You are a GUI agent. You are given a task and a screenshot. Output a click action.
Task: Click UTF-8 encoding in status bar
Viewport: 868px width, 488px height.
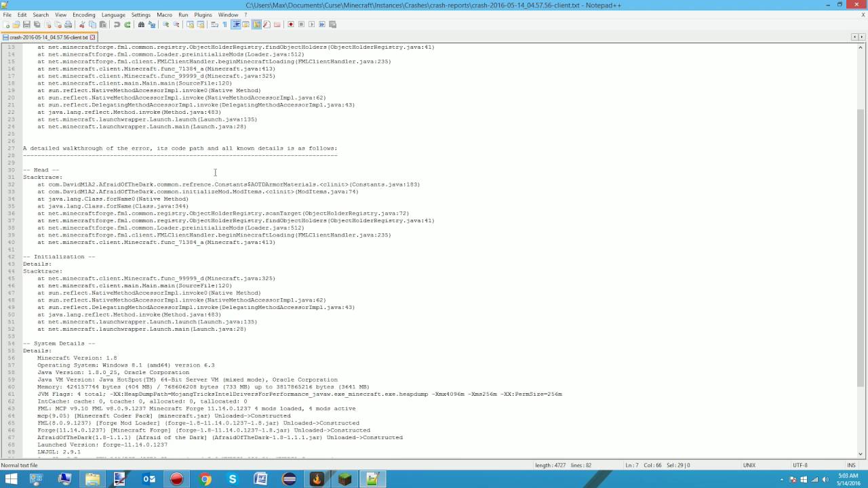pos(800,465)
